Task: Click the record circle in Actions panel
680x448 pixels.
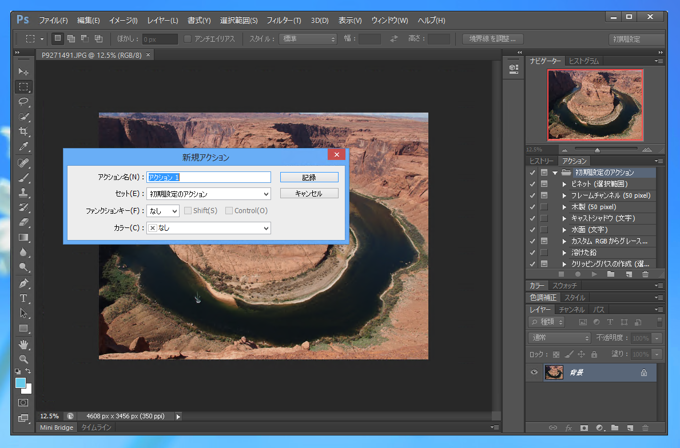Action: pyautogui.click(x=578, y=274)
